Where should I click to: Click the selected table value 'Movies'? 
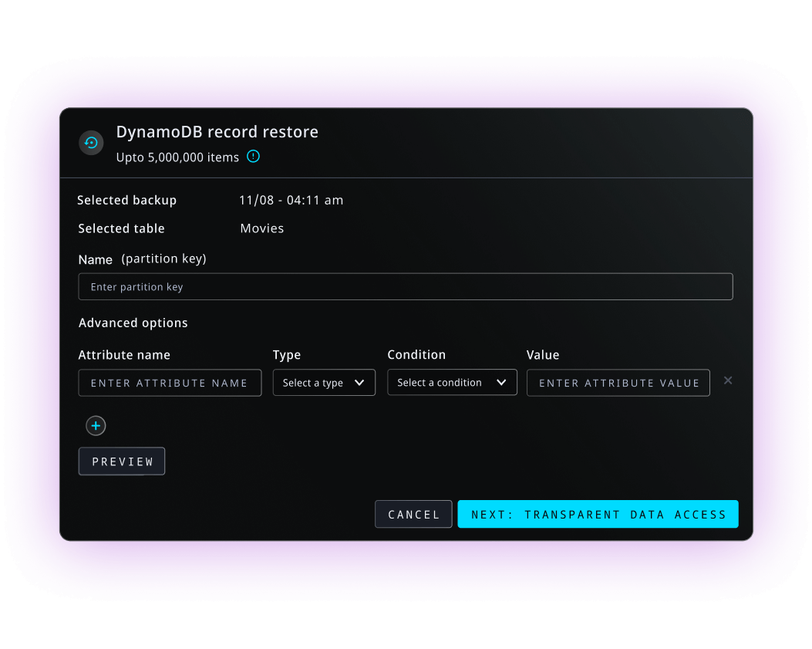pyautogui.click(x=262, y=228)
